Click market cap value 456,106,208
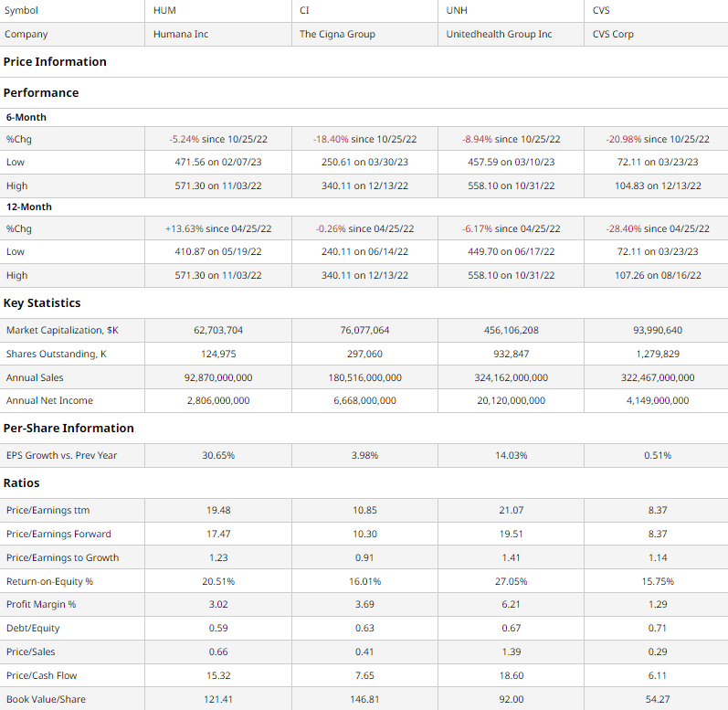 511,330
